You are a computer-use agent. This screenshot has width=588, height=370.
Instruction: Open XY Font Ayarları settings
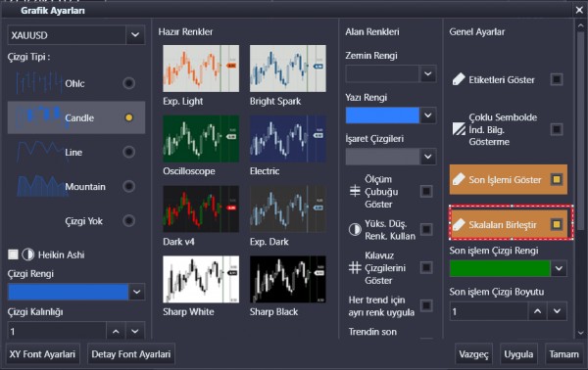coord(42,354)
